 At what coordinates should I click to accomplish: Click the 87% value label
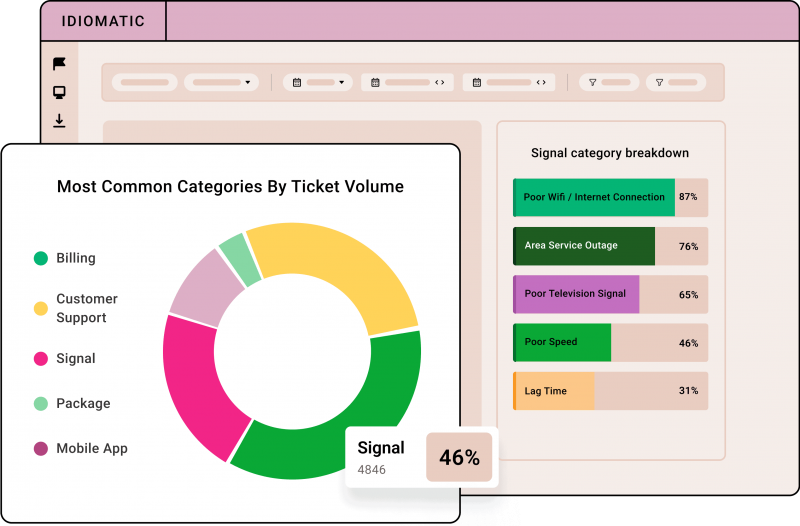coord(688,197)
